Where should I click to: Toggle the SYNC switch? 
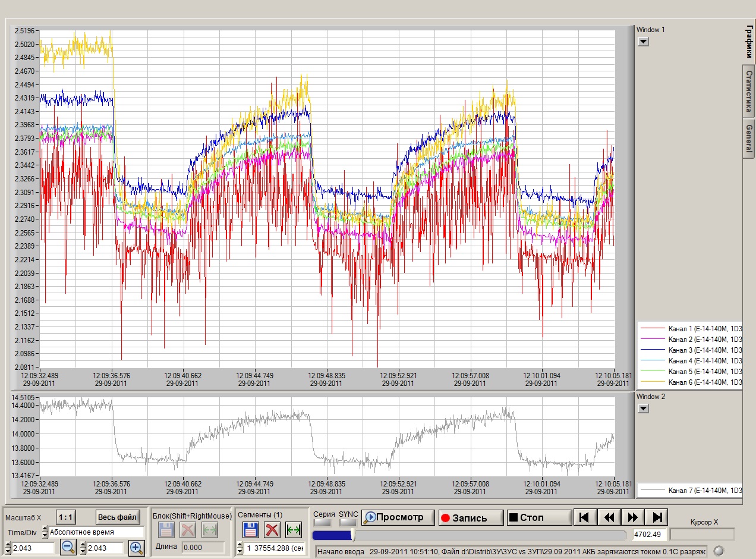point(348,522)
